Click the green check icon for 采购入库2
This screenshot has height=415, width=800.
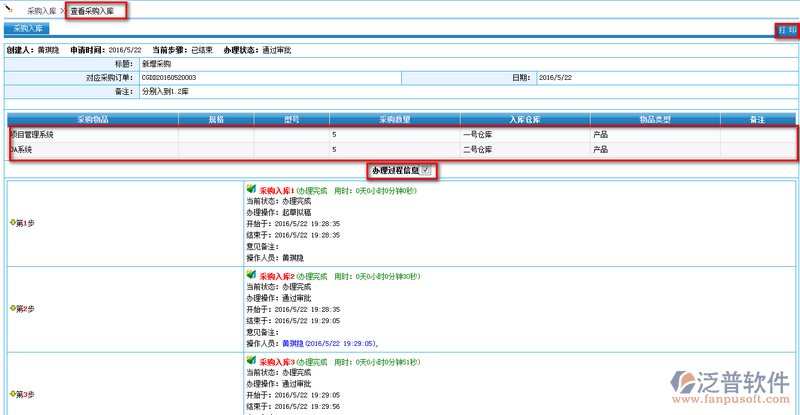[x=250, y=274]
